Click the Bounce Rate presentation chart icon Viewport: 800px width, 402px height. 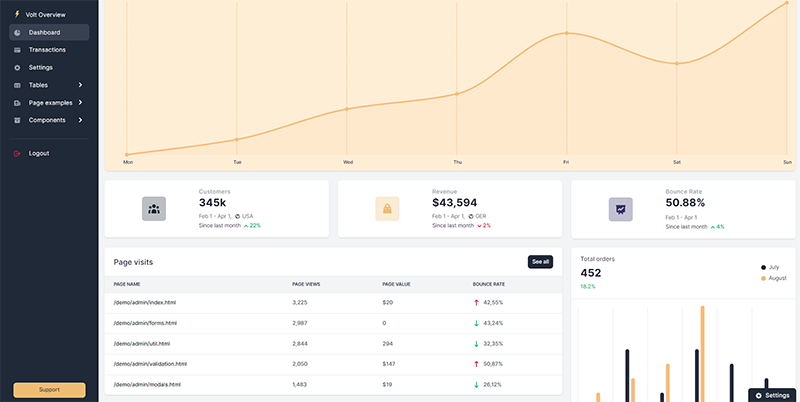[x=620, y=209]
